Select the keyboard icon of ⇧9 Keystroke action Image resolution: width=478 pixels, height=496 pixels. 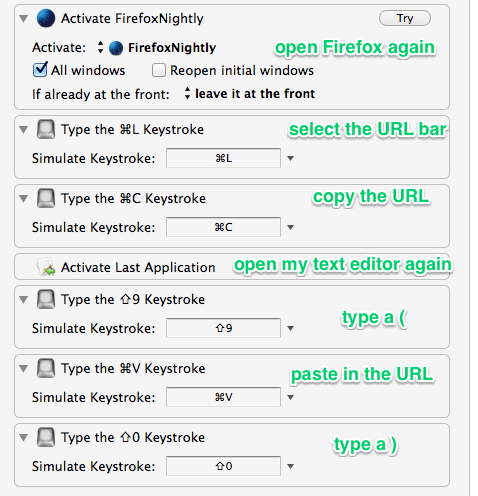pos(46,299)
